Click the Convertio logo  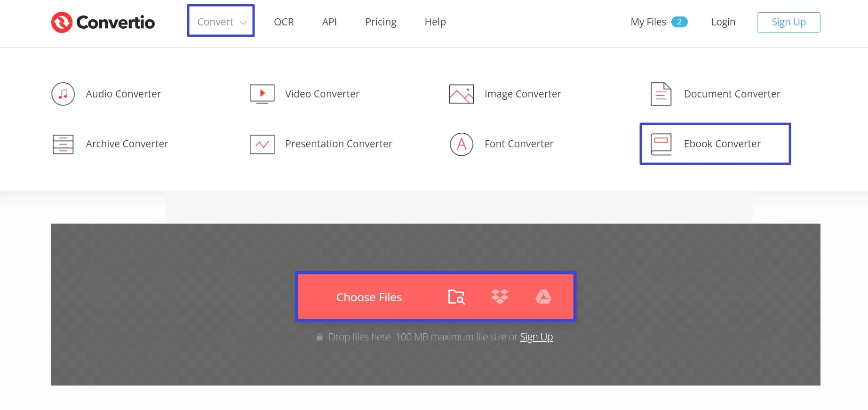coord(103,22)
